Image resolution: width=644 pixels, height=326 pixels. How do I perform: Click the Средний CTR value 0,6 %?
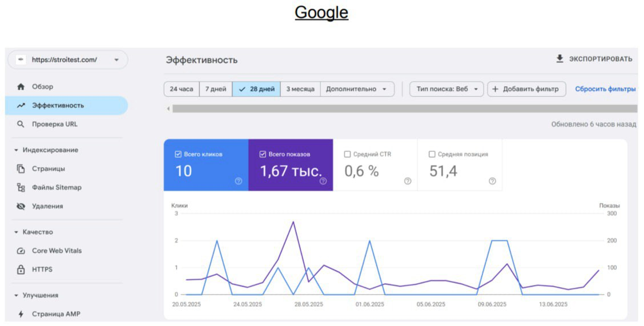(x=361, y=171)
